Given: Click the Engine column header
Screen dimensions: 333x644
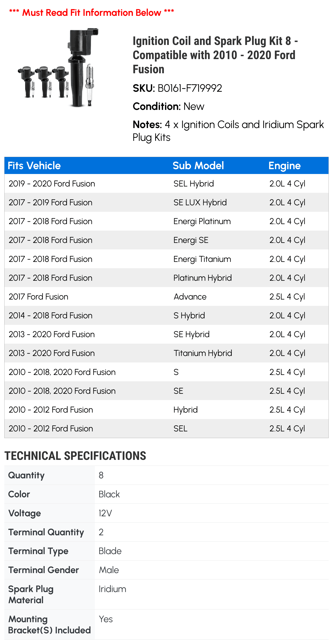Looking at the screenshot, I should pyautogui.click(x=284, y=166).
